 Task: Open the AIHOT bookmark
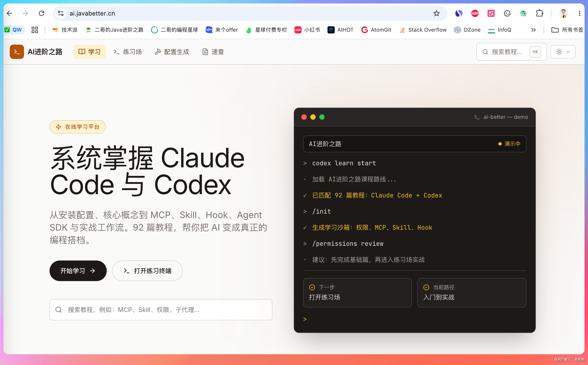pos(340,30)
